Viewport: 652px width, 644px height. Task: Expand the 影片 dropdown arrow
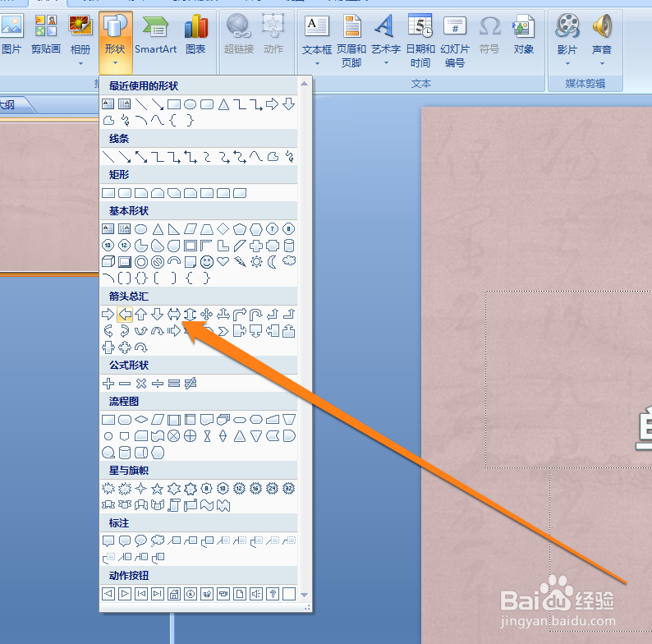pos(567,63)
